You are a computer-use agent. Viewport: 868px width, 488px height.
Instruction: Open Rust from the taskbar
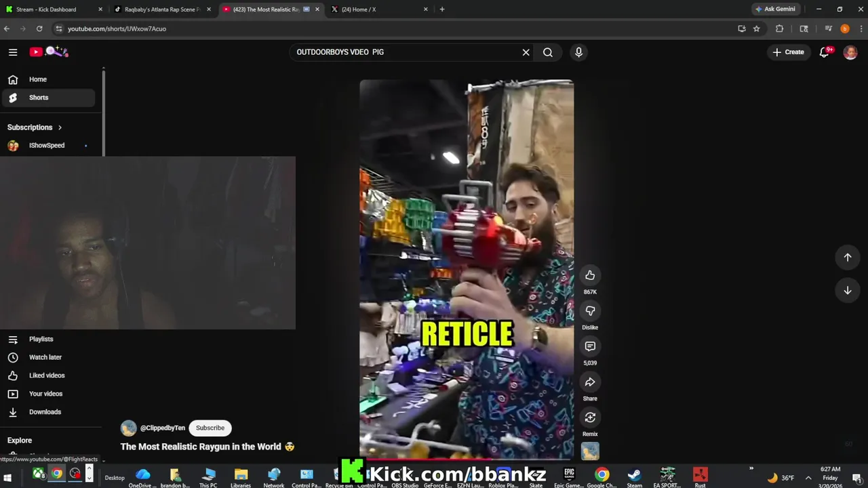(x=701, y=477)
